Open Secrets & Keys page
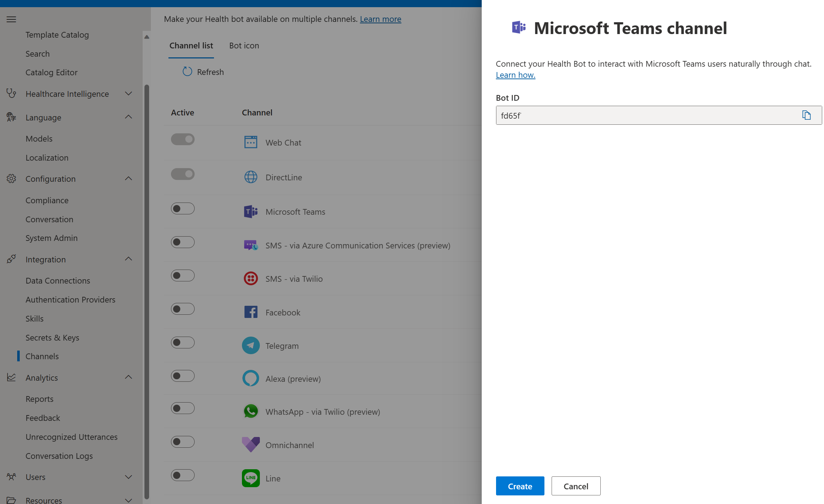The width and height of the screenshot is (824, 504). tap(52, 338)
